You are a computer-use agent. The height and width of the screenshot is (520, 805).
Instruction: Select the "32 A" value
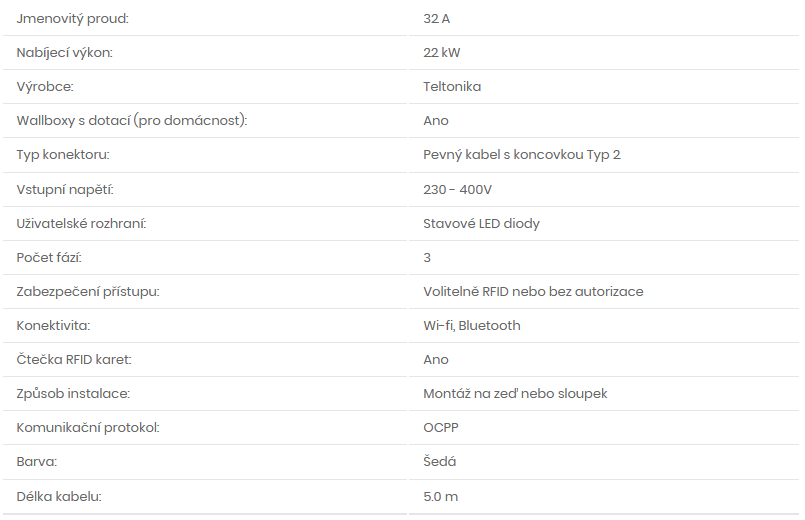coord(437,19)
